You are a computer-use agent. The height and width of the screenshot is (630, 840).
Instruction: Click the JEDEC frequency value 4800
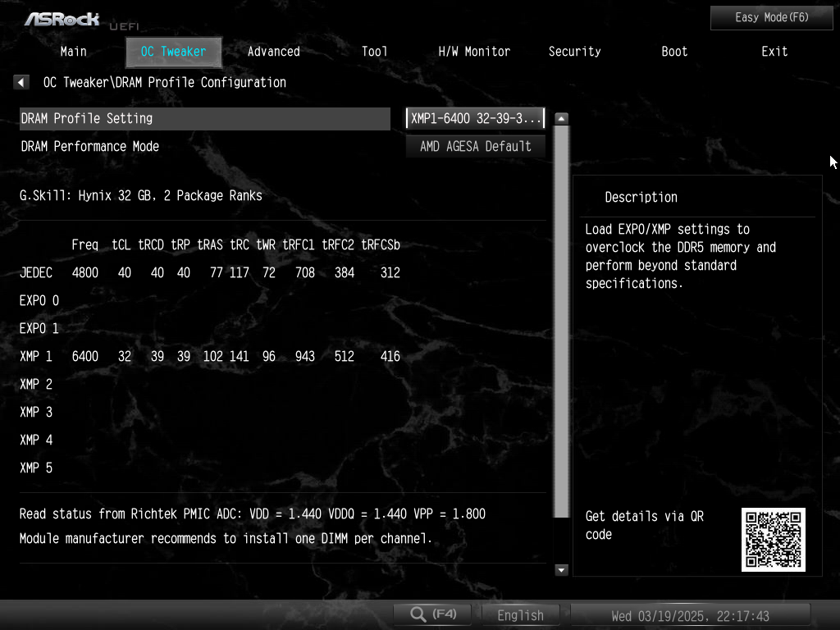click(85, 272)
